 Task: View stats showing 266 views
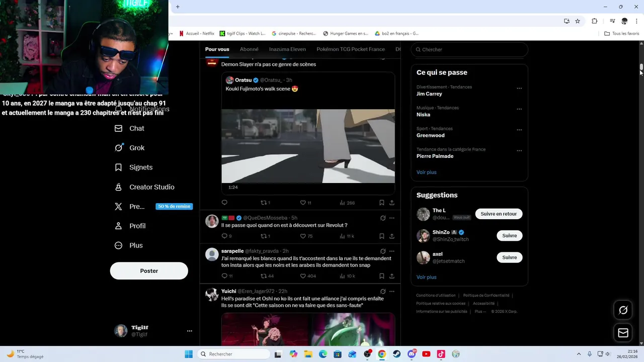pyautogui.click(x=347, y=203)
